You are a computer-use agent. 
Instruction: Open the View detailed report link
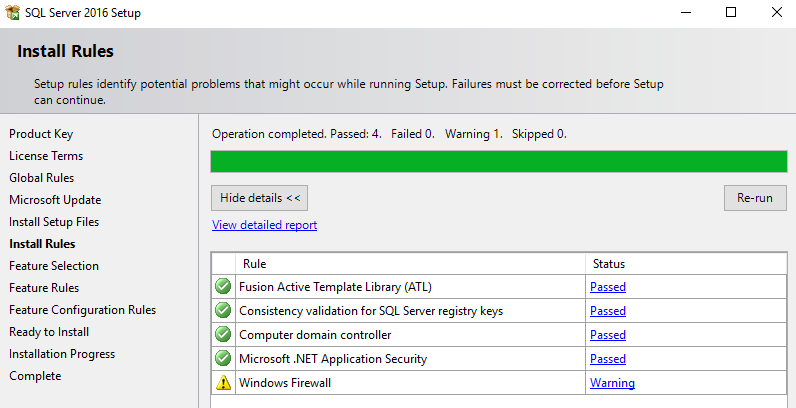tap(264, 225)
